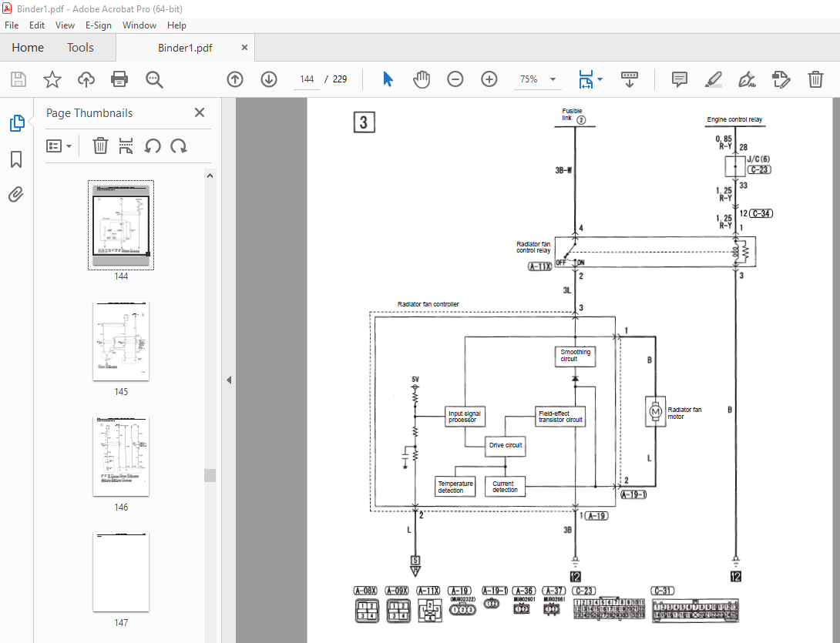Add bookmark star icon

52,79
